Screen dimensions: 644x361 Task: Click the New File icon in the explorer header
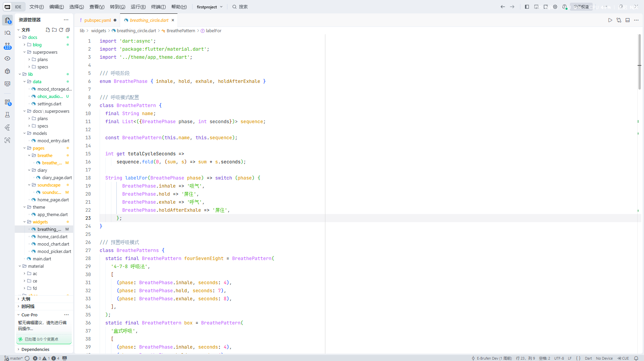coord(48,30)
